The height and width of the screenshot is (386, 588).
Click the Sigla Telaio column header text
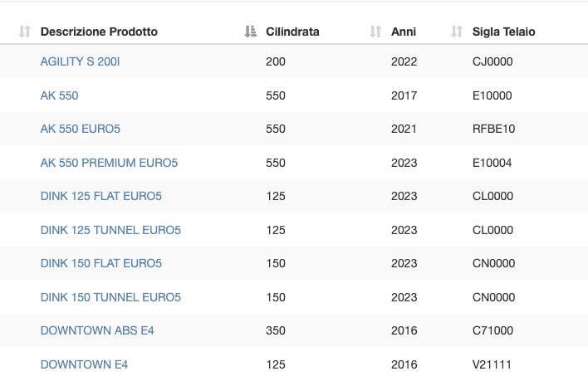(x=503, y=32)
